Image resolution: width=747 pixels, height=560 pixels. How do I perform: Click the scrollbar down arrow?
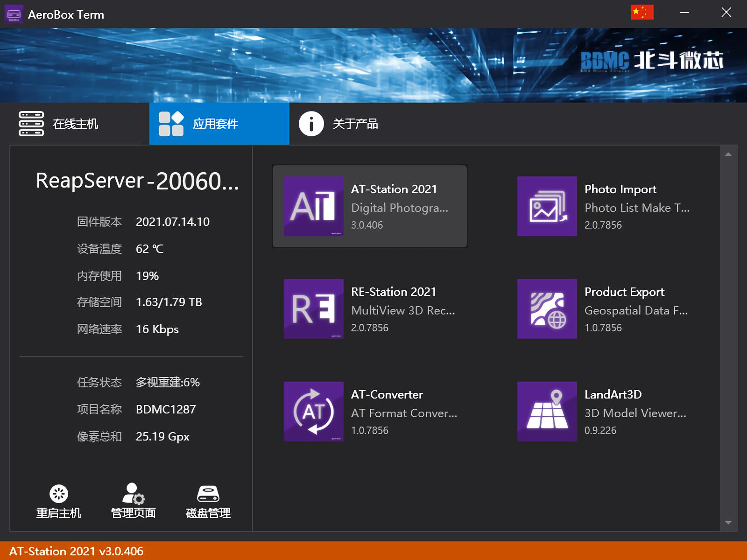(728, 523)
